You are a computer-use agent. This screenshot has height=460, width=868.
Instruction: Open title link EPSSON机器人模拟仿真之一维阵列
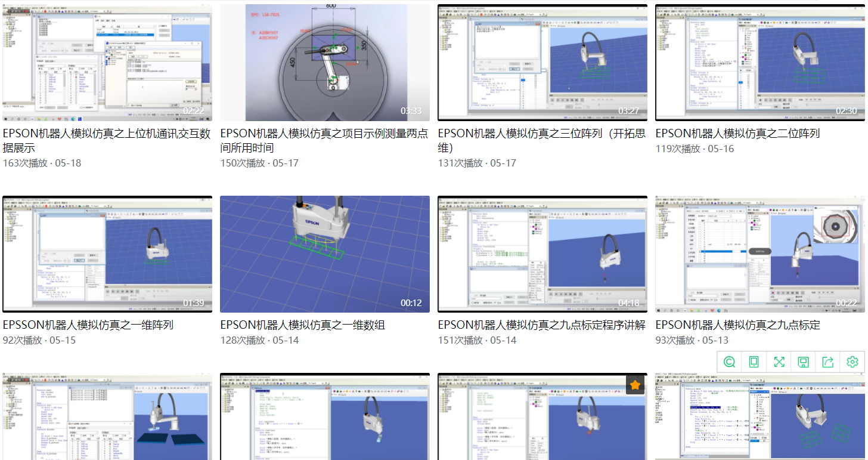88,325
